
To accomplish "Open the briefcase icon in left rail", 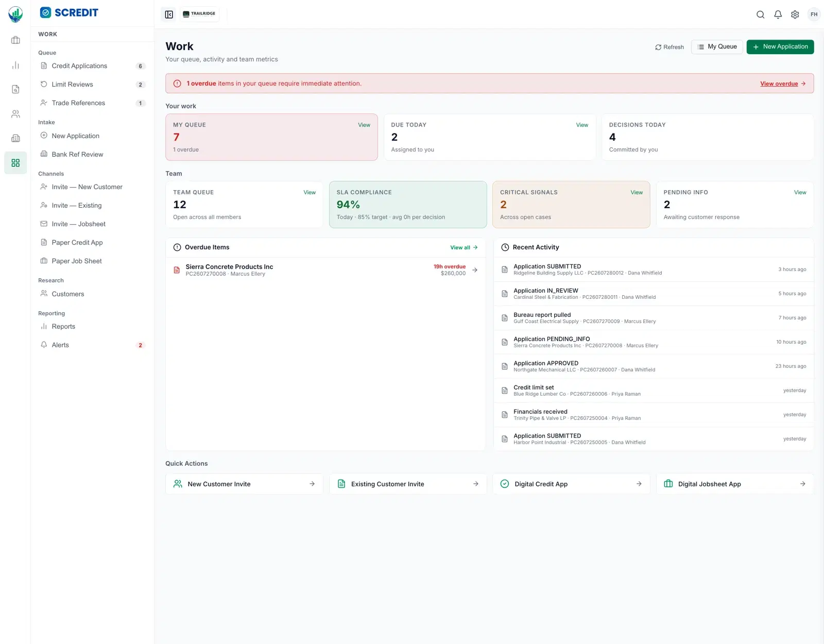I will pyautogui.click(x=15, y=40).
